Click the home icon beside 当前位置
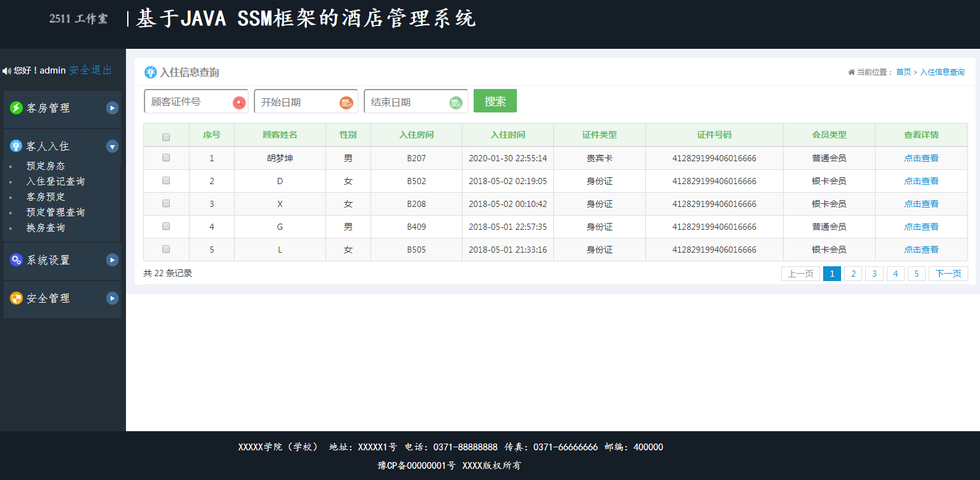The height and width of the screenshot is (480, 980). click(852, 72)
